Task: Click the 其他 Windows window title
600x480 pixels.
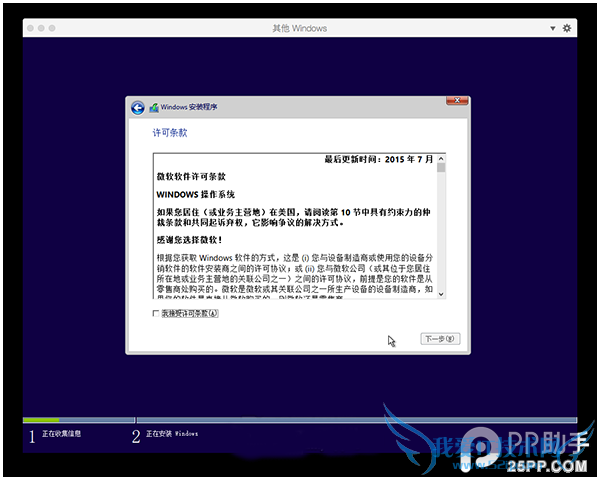Action: tap(300, 28)
